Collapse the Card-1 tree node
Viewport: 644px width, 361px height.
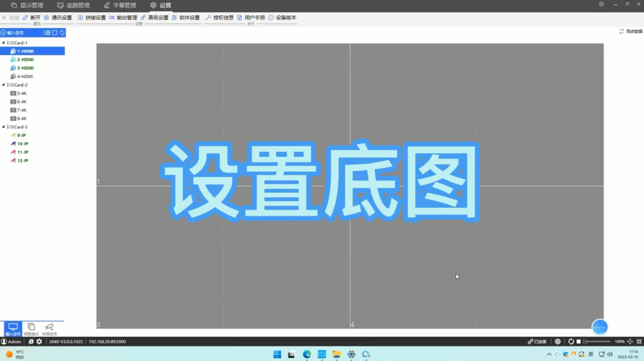click(x=4, y=42)
